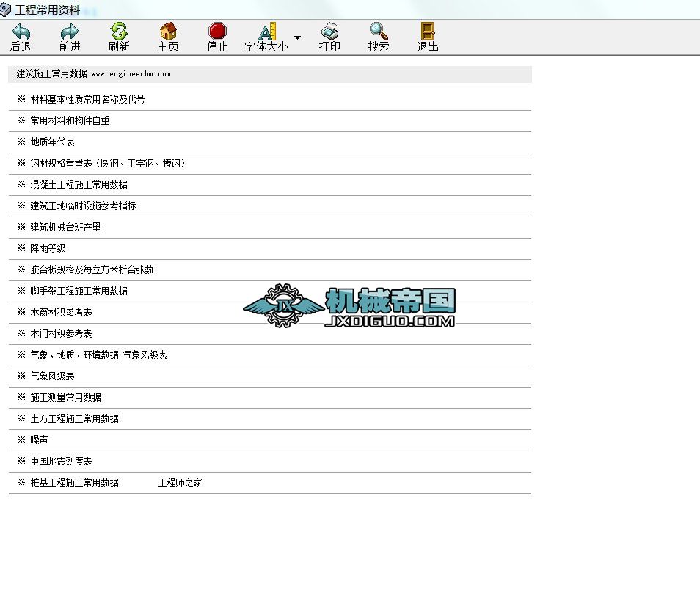Open 材料基本性质常用名称及代号 link

[87, 99]
